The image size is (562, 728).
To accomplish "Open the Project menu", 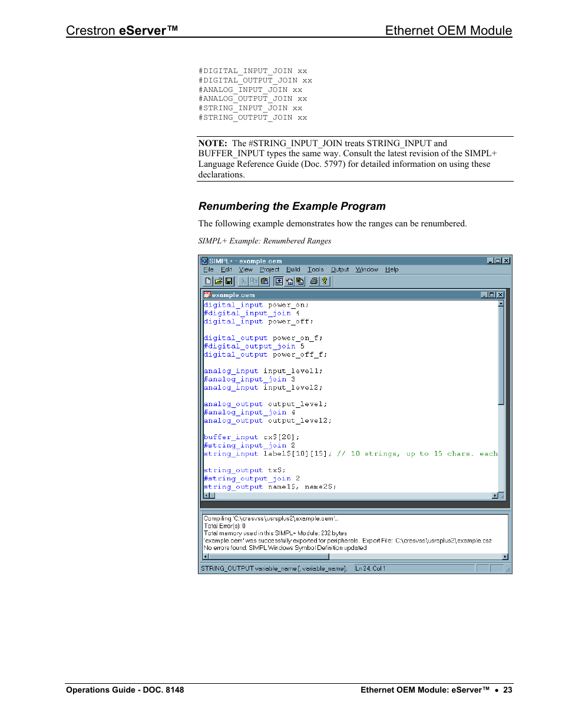I will pyautogui.click(x=270, y=269).
